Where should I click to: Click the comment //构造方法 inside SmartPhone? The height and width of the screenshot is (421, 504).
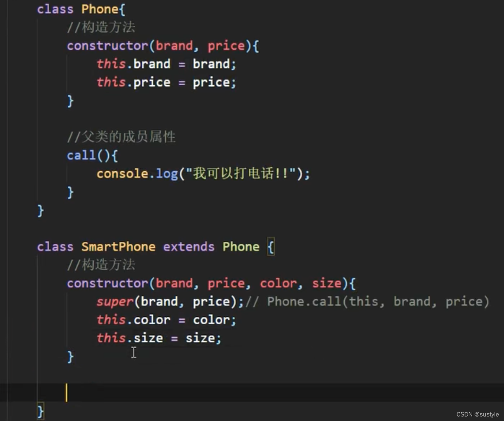pyautogui.click(x=101, y=265)
